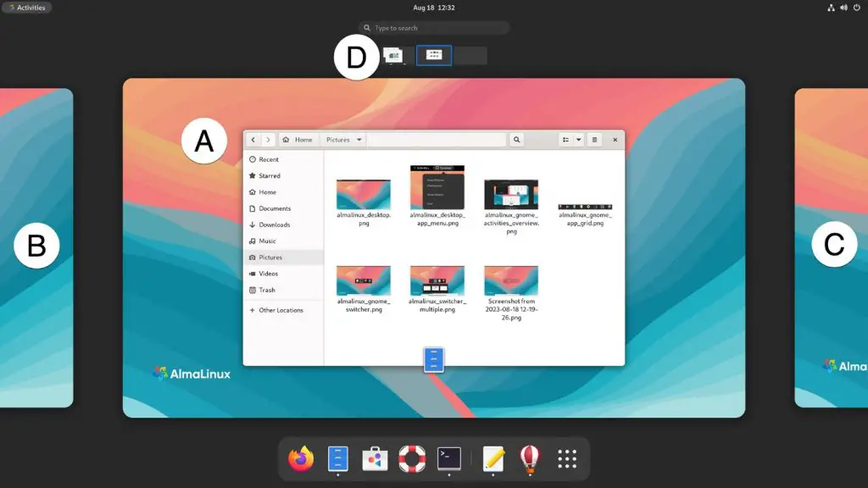Viewport: 868px width, 488px height.
Task: Open Downloads in the sidebar
Action: pyautogui.click(x=283, y=225)
